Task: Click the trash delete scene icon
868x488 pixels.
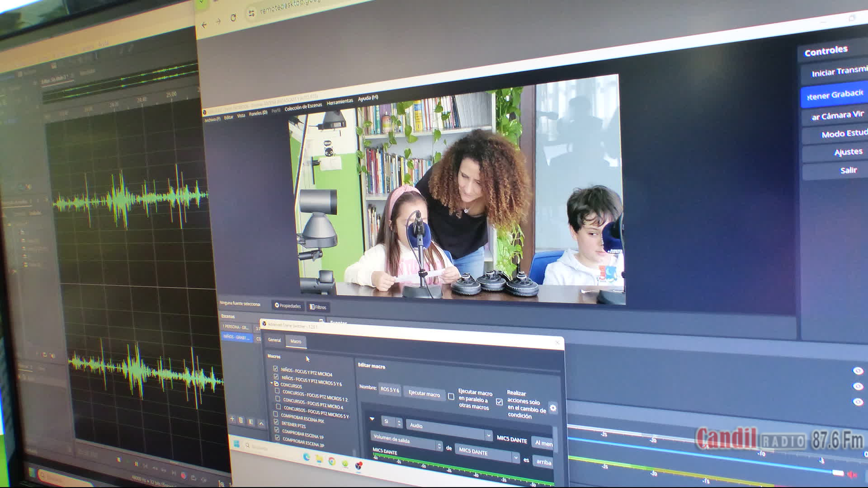Action: click(x=241, y=421)
